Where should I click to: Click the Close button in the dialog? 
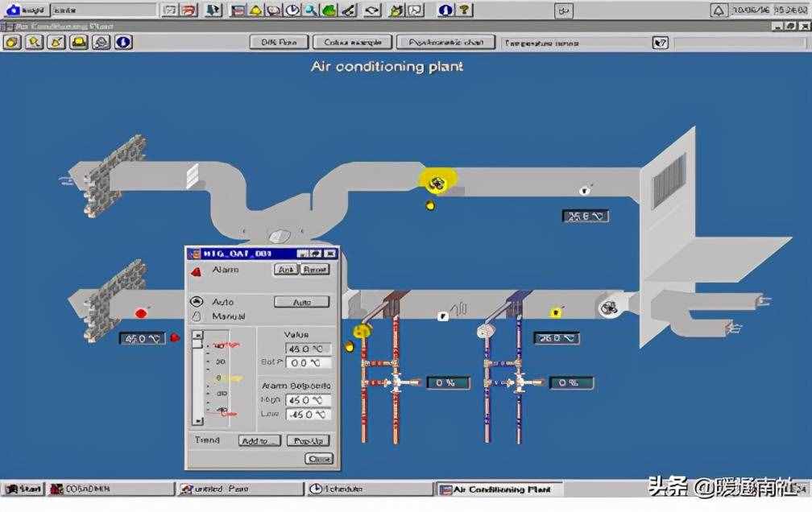pyautogui.click(x=319, y=459)
